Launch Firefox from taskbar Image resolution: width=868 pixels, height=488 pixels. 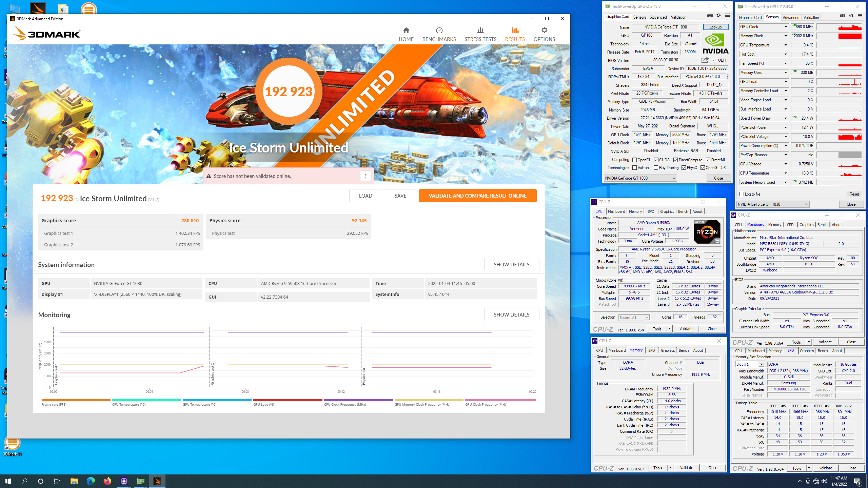[x=107, y=481]
